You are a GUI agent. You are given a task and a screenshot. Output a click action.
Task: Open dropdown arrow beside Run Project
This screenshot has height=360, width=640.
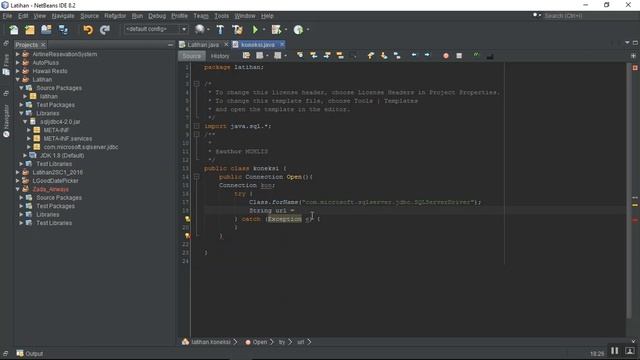[264, 30]
